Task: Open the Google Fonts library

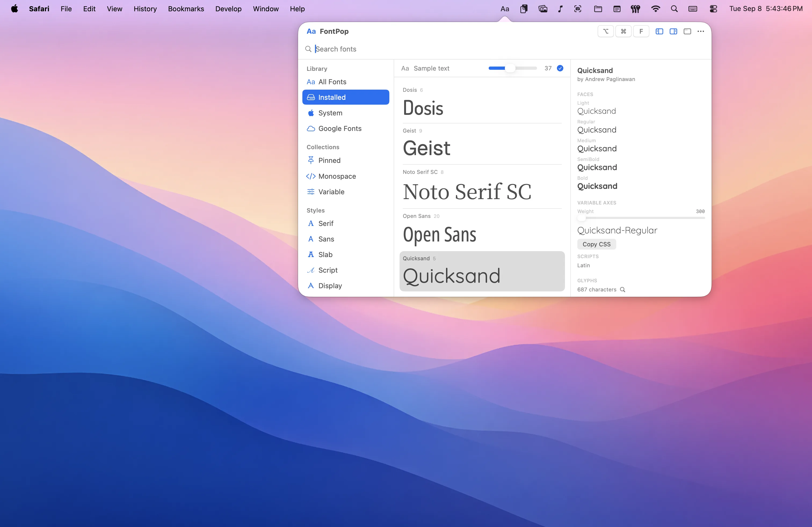Action: tap(346, 129)
